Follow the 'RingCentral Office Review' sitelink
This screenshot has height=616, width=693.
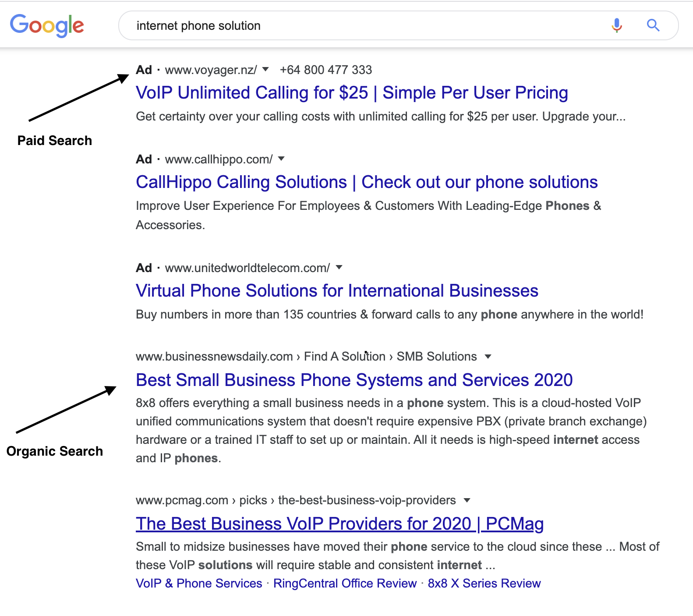tap(345, 584)
